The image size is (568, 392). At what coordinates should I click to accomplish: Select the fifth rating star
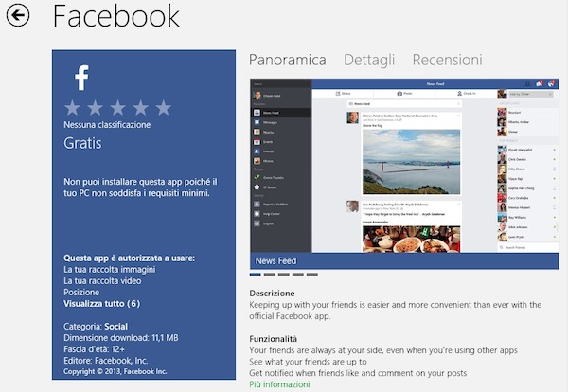pos(164,108)
